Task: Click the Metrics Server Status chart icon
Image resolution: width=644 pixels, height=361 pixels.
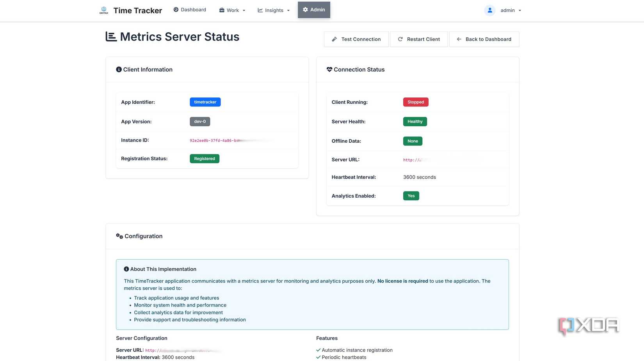Action: coord(111,37)
